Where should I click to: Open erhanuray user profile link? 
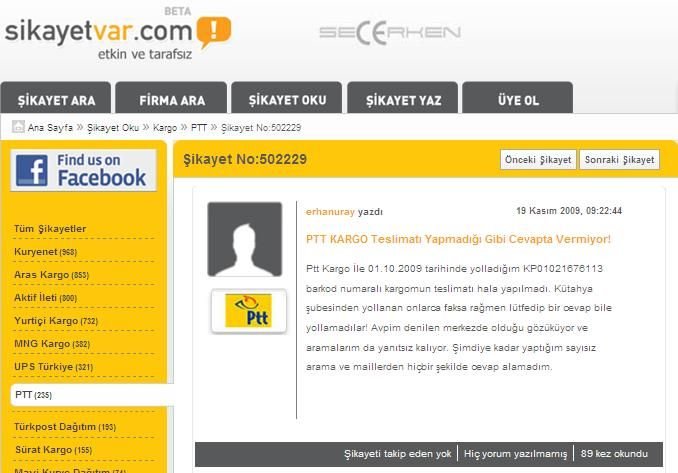pos(330,212)
